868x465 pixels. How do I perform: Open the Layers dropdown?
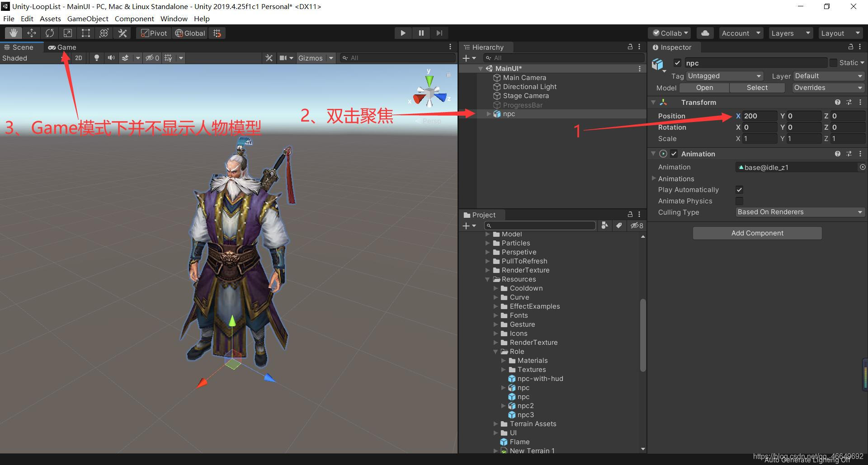click(x=790, y=33)
